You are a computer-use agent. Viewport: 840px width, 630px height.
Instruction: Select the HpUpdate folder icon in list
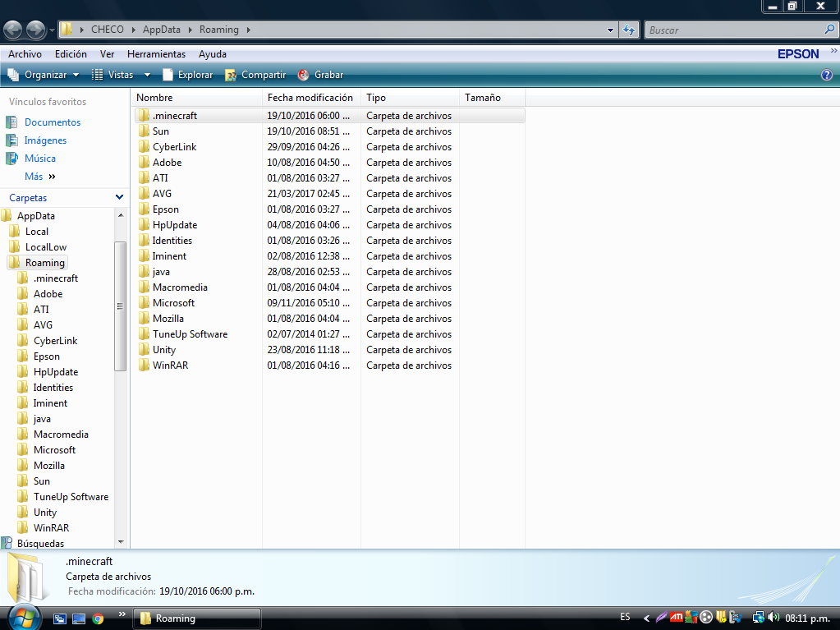click(x=144, y=224)
